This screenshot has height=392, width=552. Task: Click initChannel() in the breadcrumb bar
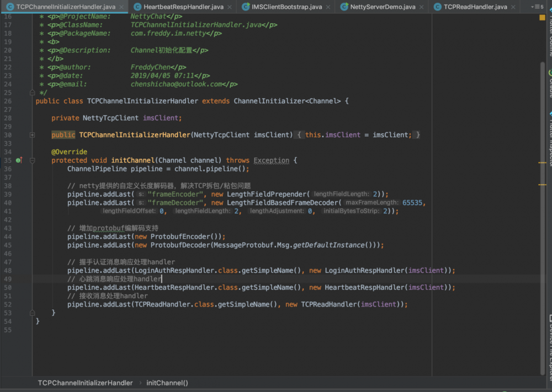(167, 383)
